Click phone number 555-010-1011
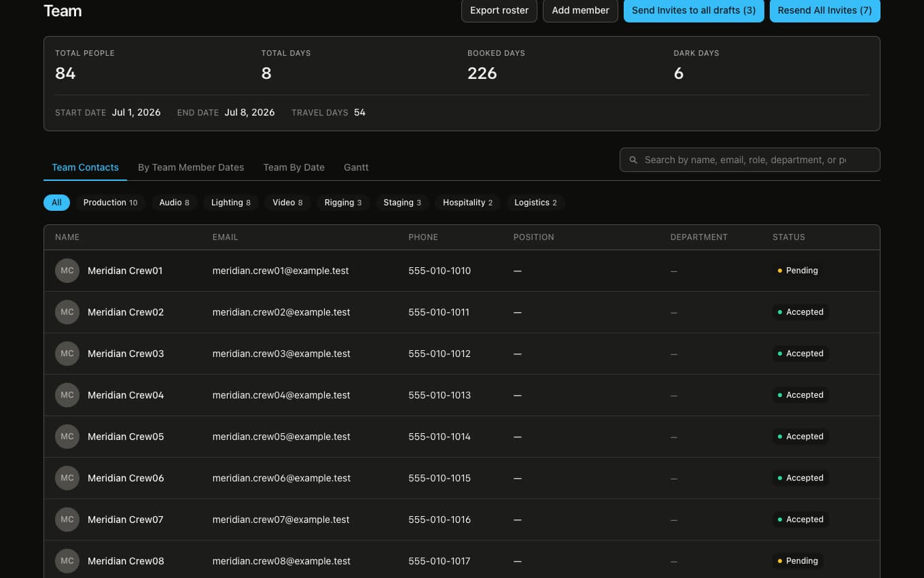This screenshot has height=578, width=924. pos(439,312)
